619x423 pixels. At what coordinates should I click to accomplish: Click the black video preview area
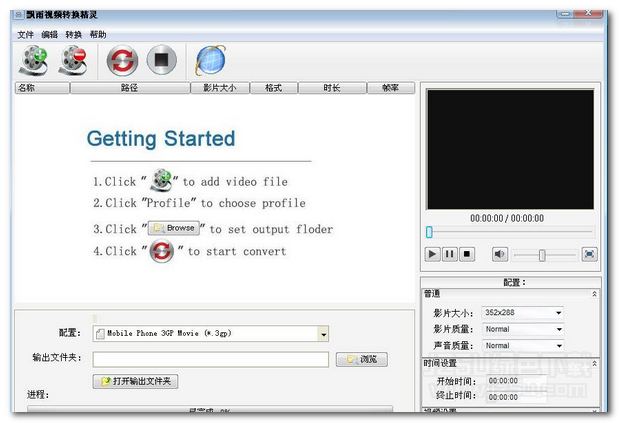tap(510, 149)
